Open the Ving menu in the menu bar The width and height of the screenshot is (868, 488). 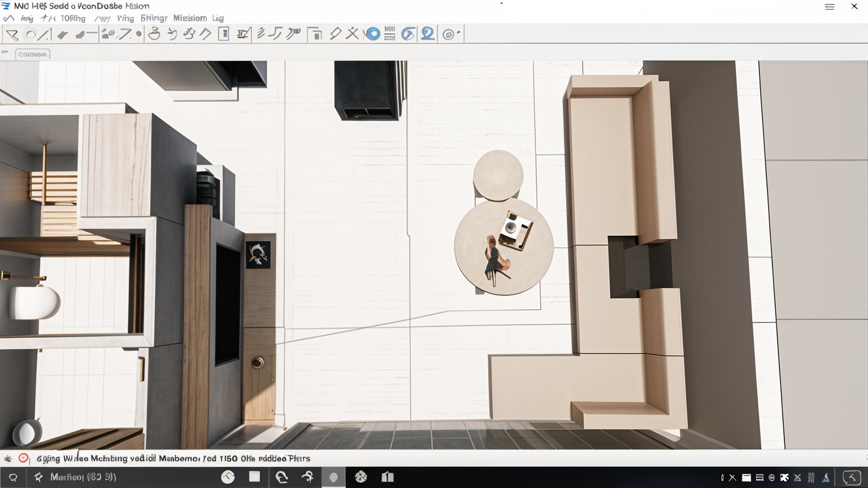point(125,19)
